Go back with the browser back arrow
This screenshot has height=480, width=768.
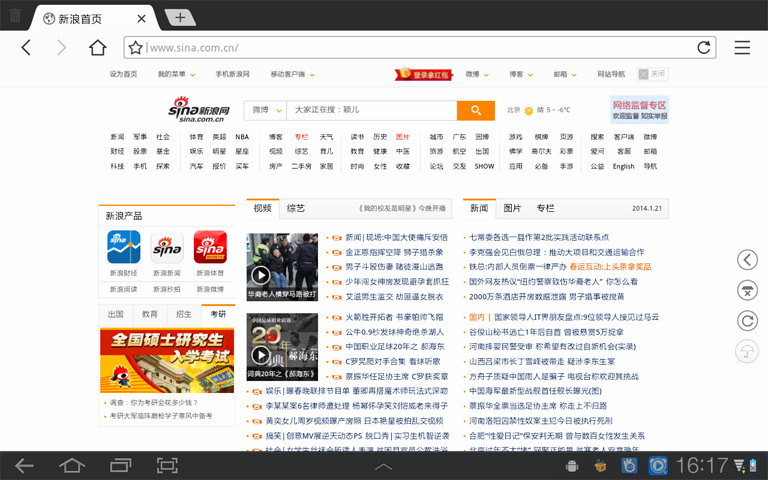(26, 48)
